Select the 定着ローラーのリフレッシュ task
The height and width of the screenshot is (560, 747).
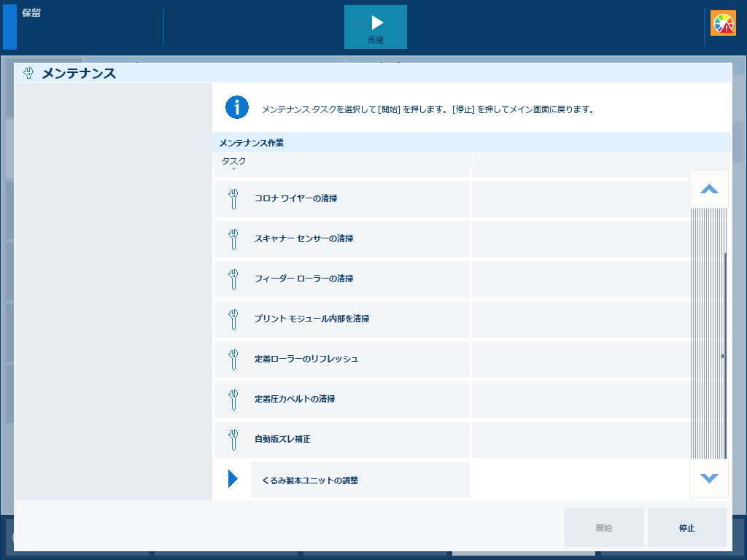click(x=342, y=359)
